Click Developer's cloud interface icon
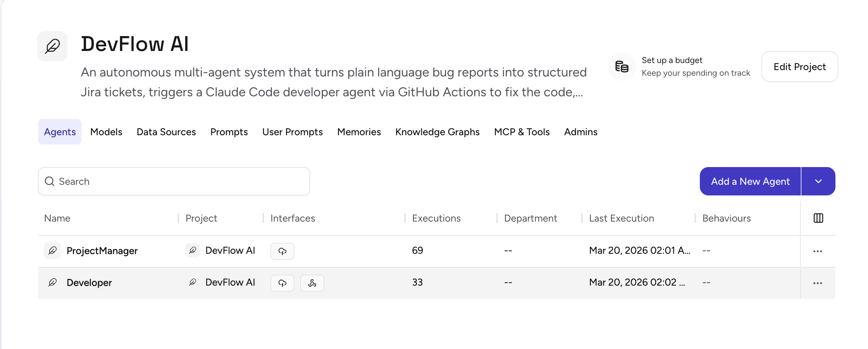868x349 pixels. coord(282,283)
